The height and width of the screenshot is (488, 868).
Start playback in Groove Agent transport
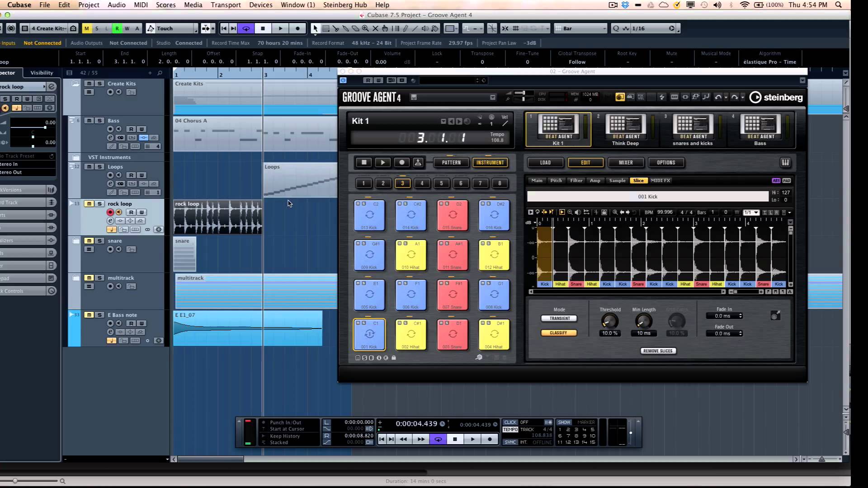coord(382,163)
